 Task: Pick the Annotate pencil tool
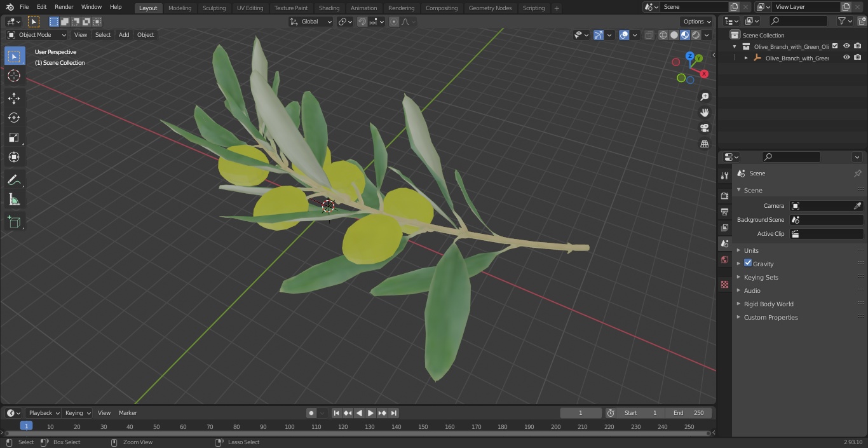pyautogui.click(x=14, y=180)
